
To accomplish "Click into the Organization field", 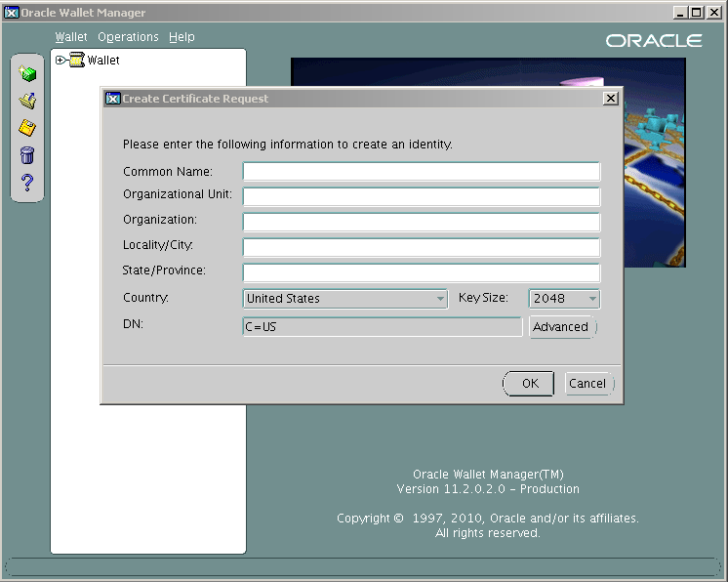I will point(422,222).
